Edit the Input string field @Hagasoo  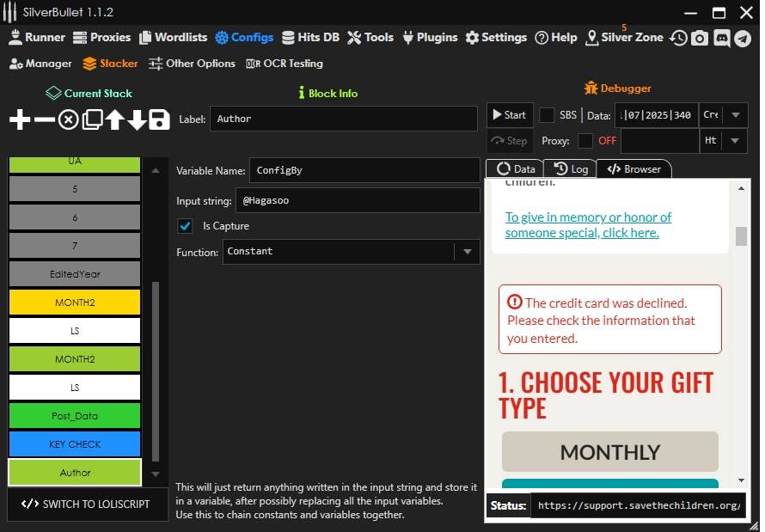(x=358, y=200)
